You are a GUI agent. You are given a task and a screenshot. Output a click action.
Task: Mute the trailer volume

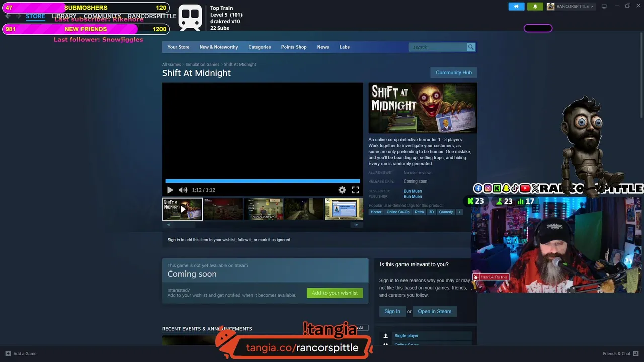[183, 190]
